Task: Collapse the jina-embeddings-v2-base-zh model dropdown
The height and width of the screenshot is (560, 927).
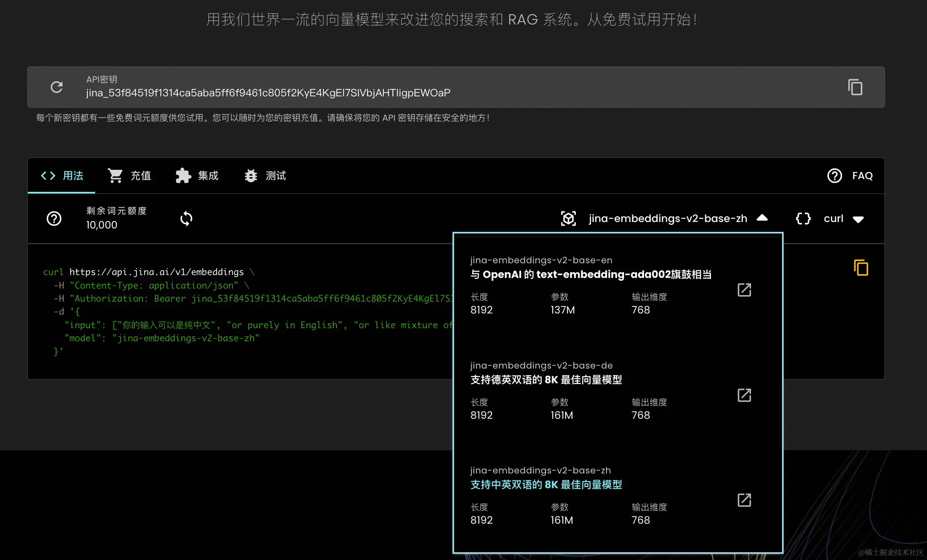Action: pos(762,218)
